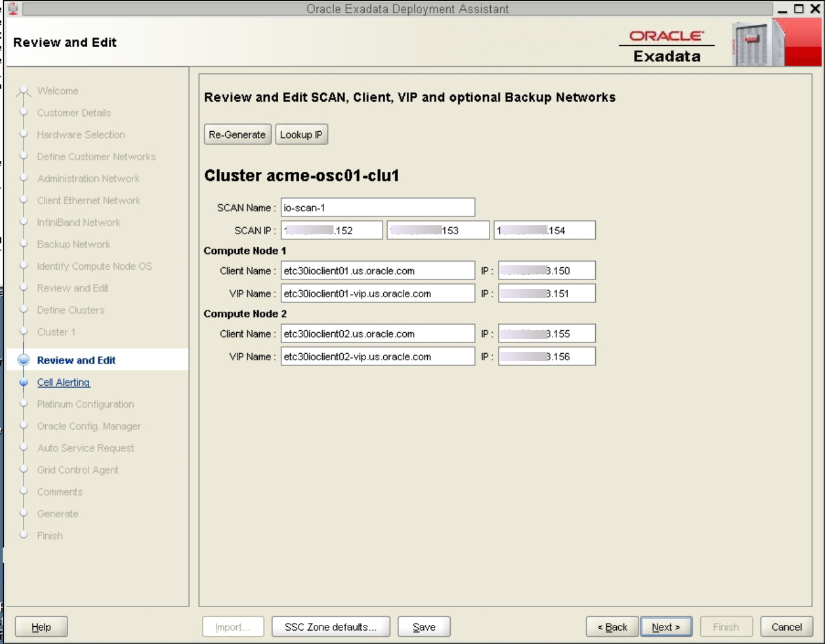Screen dimensions: 825x644
Task: Click the Grid Control Agent step
Action: coord(78,470)
